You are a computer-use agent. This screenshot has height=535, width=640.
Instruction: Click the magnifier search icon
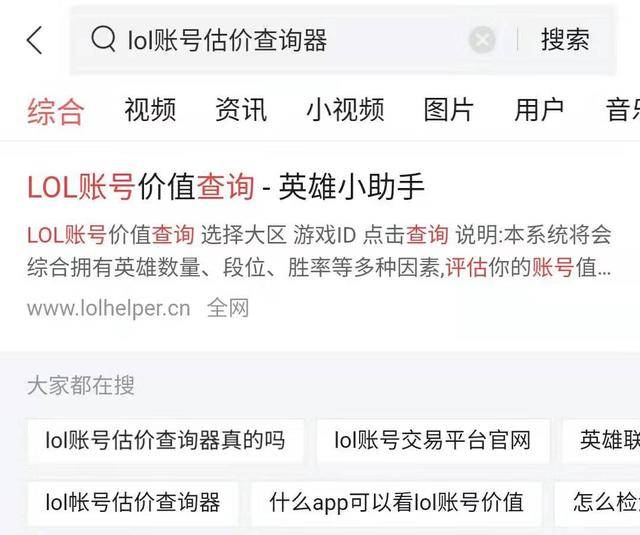point(103,40)
